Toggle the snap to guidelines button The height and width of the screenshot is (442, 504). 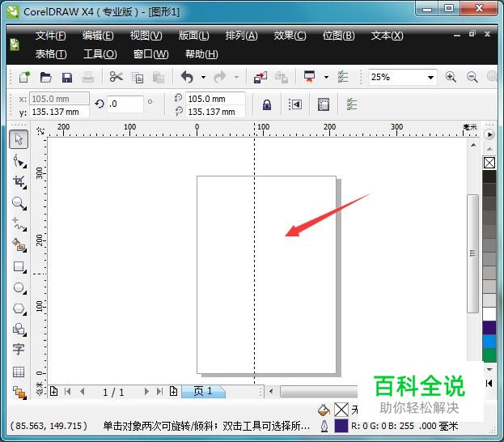(x=295, y=104)
